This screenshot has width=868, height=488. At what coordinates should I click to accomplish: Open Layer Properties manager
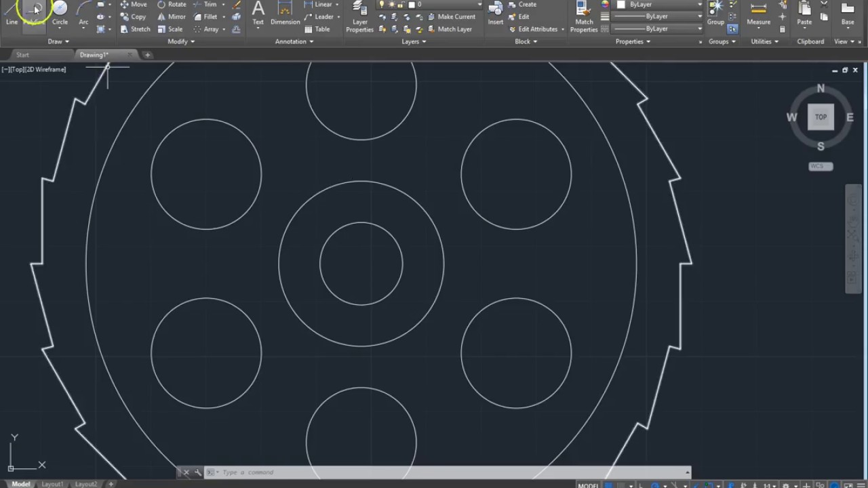click(359, 16)
